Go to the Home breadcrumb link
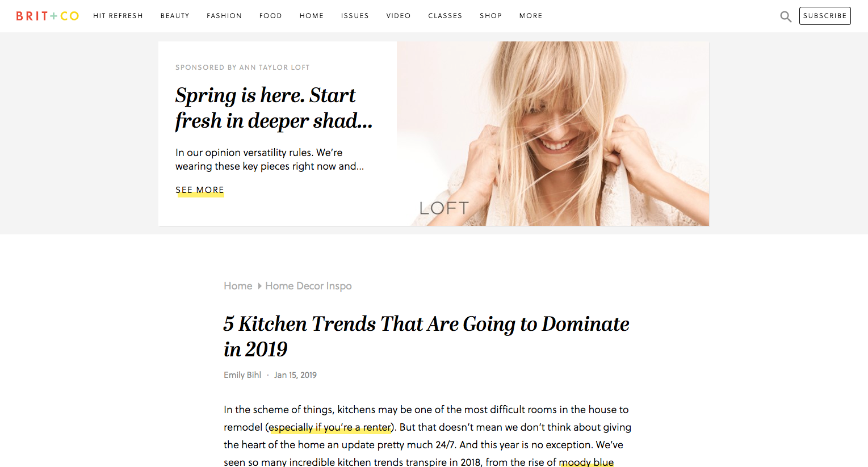Viewport: 868px width, 467px height. click(238, 286)
